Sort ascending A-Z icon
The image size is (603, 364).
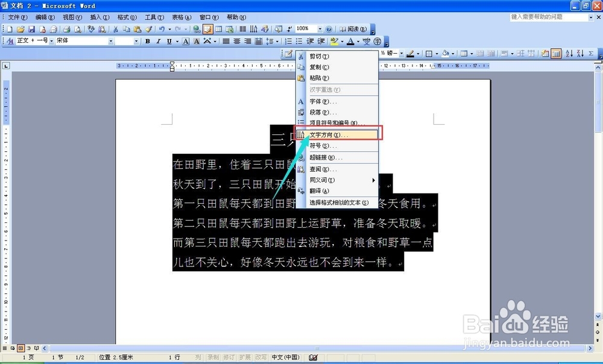[x=569, y=54]
